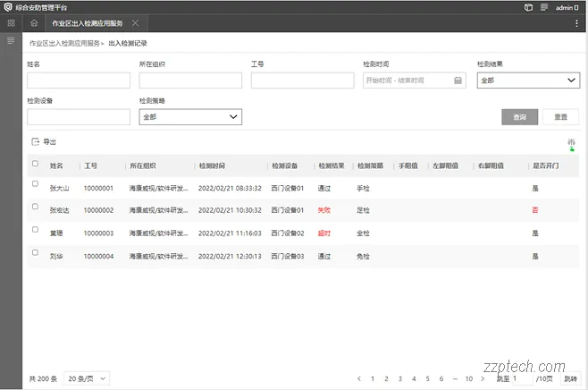Image resolution: width=588 pixels, height=390 pixels.
Task: Check the row checkbox for 刘华
Action: pos(35,252)
